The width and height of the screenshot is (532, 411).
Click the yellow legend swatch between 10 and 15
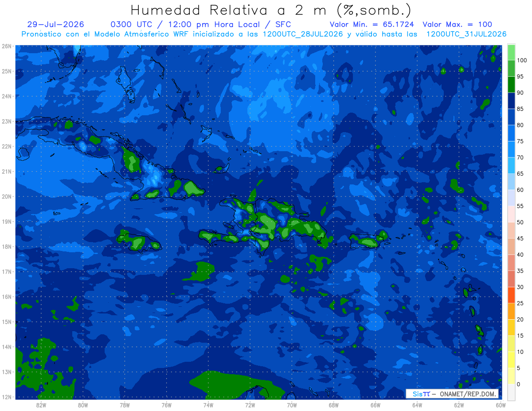point(511,343)
